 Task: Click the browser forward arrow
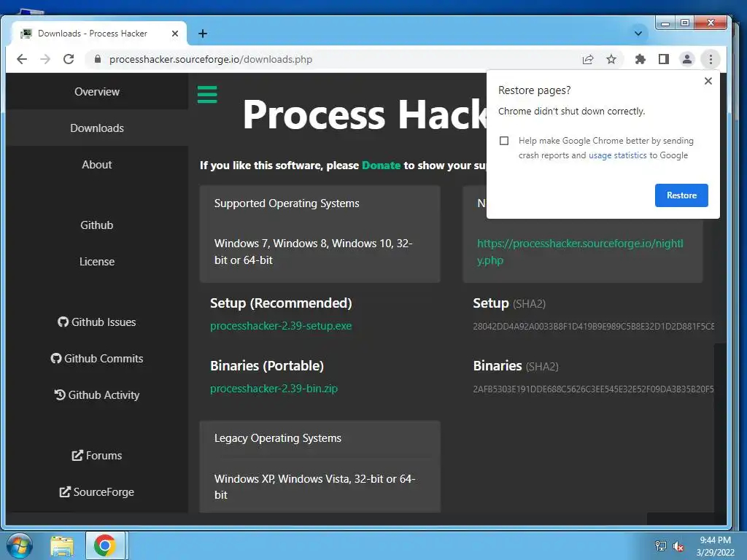45,59
